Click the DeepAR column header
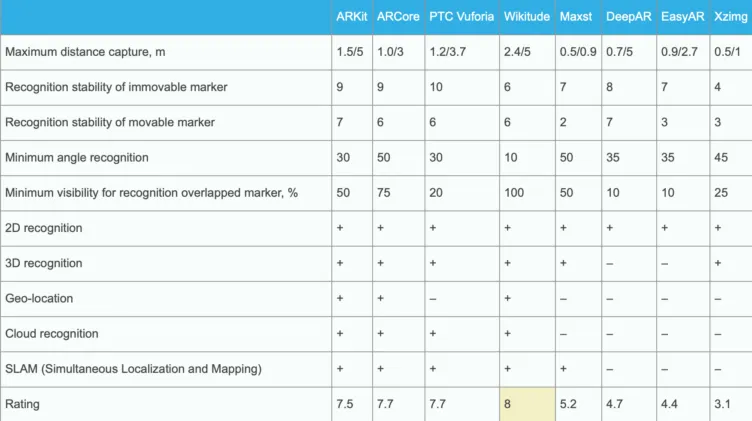752x421 pixels. pos(629,17)
